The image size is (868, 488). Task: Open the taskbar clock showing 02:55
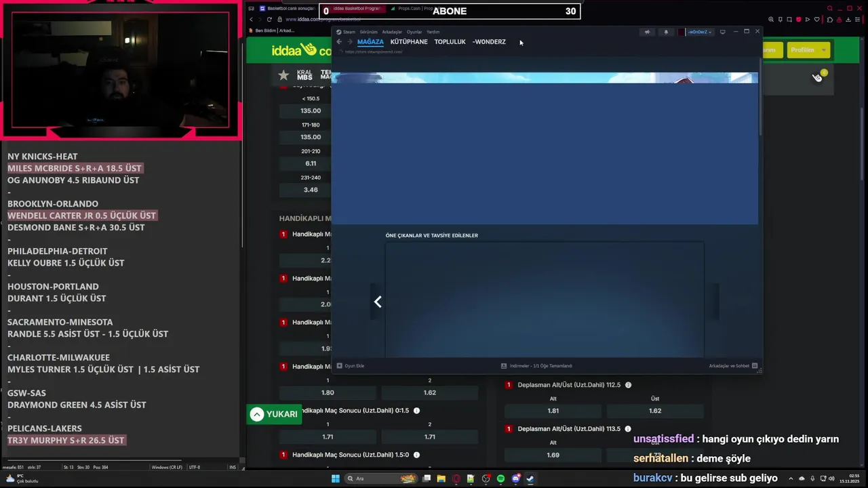tap(850, 479)
